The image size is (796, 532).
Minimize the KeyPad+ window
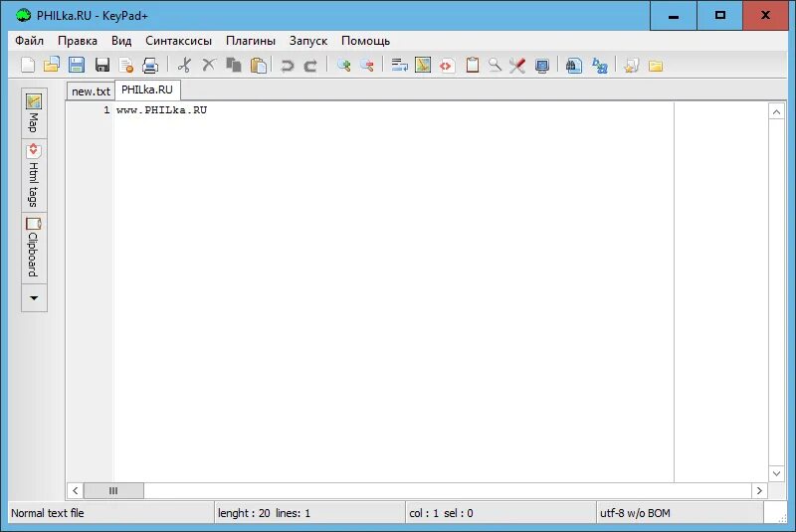(674, 15)
